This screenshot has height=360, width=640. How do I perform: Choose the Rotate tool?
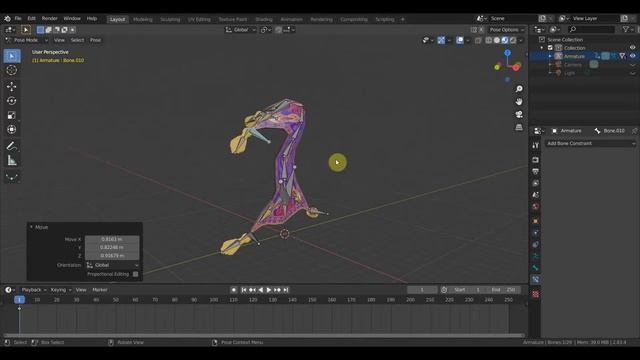click(x=12, y=101)
